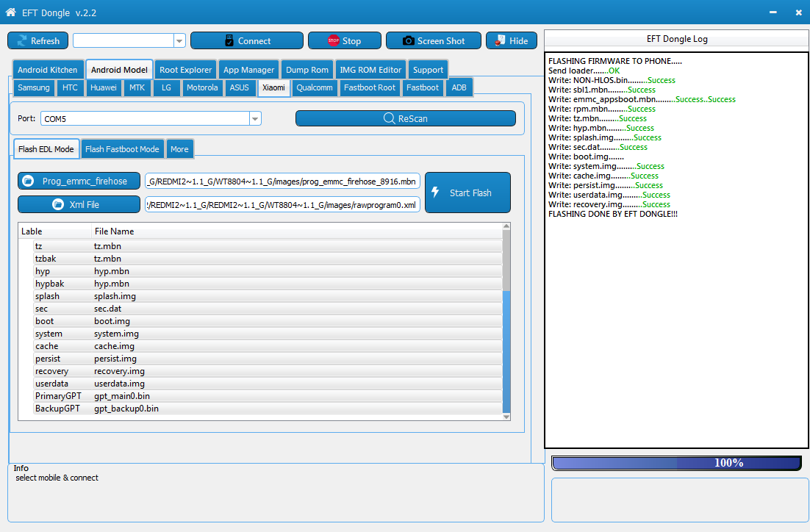Viewport: 810px width, 532px height.
Task: Click the Refresh arrows icon
Action: (x=20, y=41)
